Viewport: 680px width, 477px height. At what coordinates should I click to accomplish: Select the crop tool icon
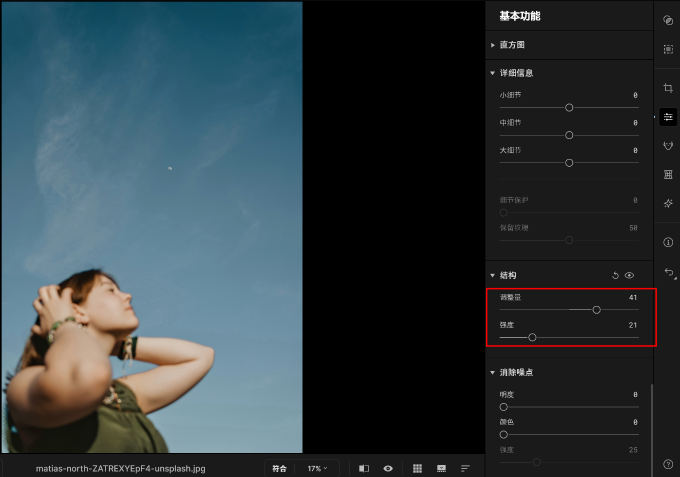click(668, 88)
